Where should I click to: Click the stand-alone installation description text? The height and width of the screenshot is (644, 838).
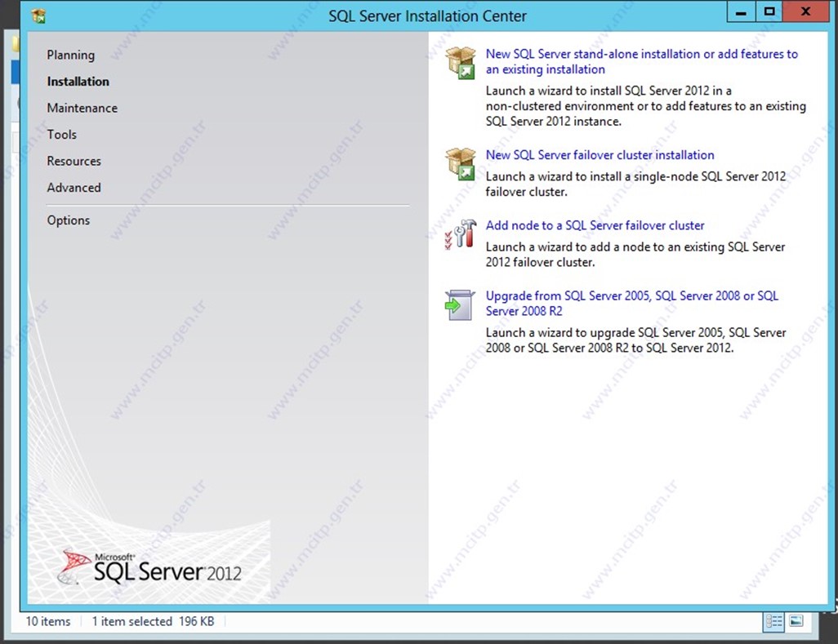pos(645,106)
